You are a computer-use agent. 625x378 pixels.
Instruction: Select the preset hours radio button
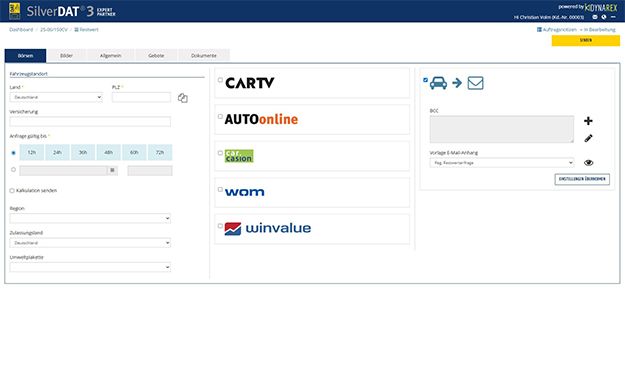click(x=14, y=153)
